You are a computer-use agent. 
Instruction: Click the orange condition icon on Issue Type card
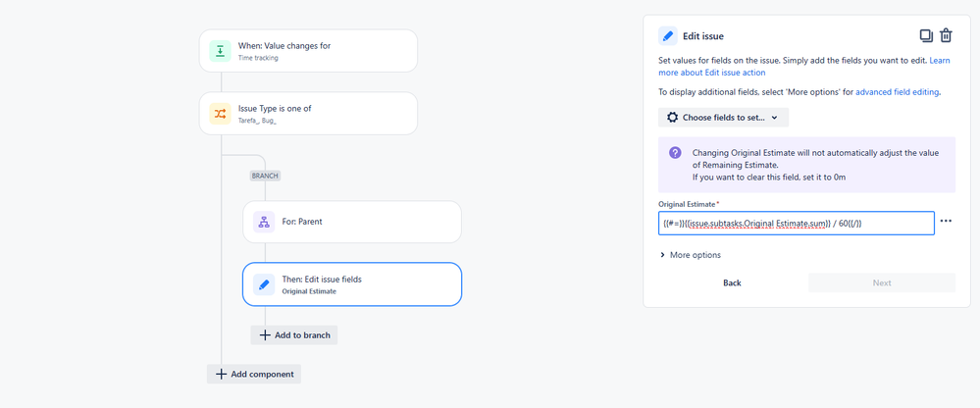(x=220, y=114)
